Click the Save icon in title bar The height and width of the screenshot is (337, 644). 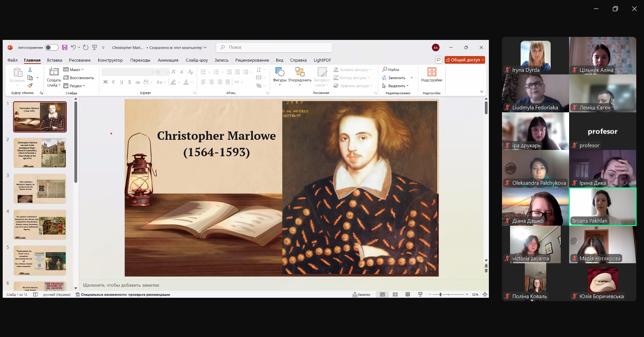pos(65,48)
